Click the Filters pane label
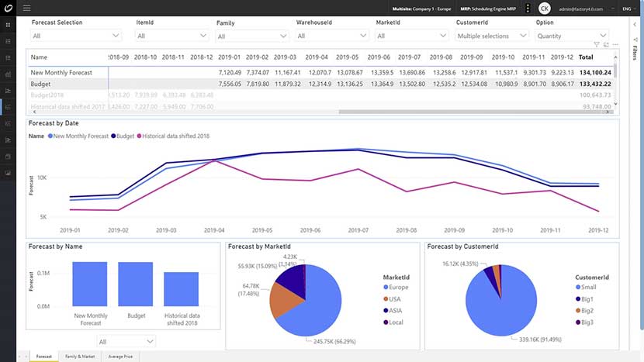The height and width of the screenshot is (362, 644). click(x=635, y=53)
